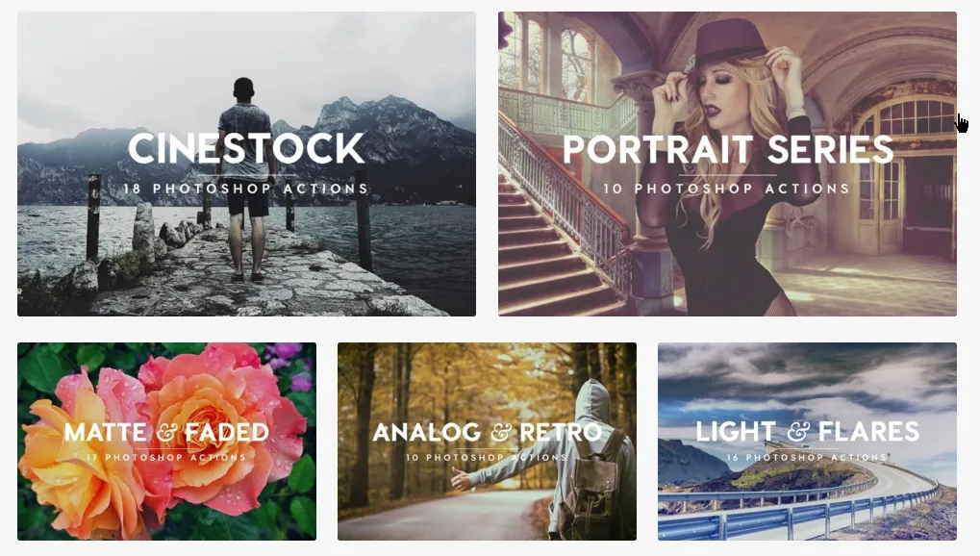Select the Portrait Series "10 Photoshop Actions" subtitle

pyautogui.click(x=727, y=189)
